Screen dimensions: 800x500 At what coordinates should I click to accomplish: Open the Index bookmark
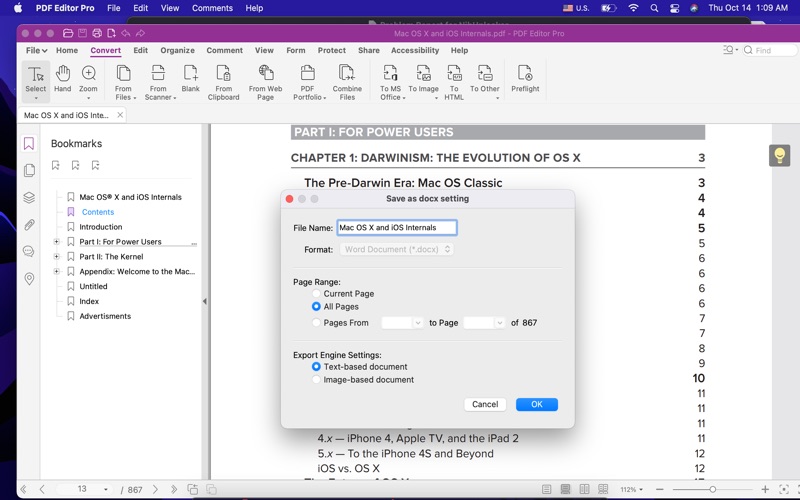89,301
